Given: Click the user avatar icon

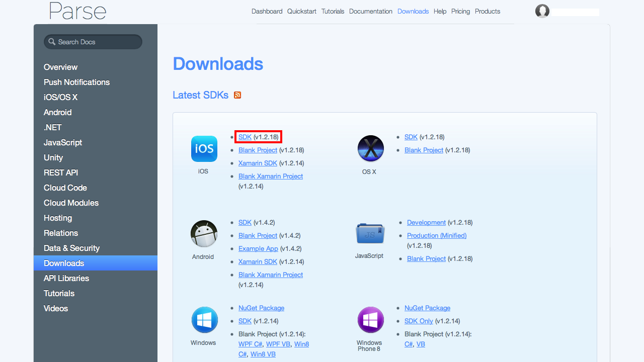Looking at the screenshot, I should point(542,11).
